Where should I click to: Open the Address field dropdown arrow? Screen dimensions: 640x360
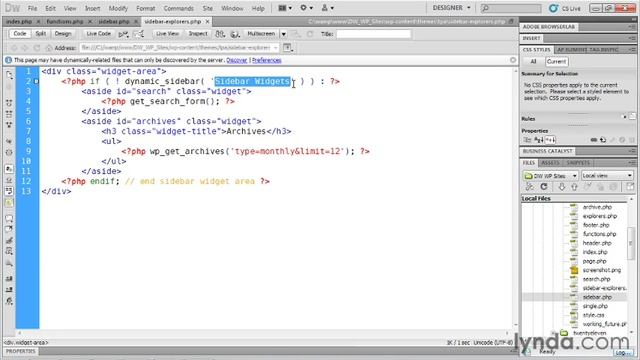click(276, 48)
